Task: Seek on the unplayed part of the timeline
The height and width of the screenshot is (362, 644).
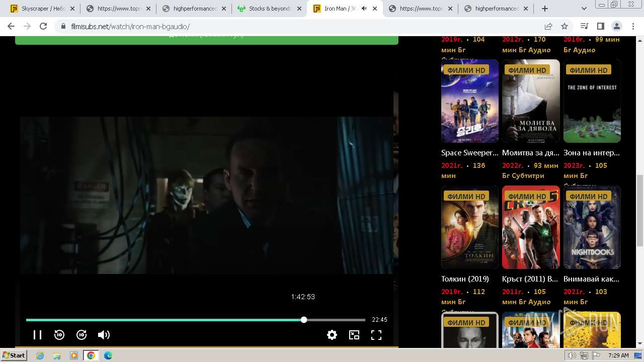Action: pyautogui.click(x=336, y=320)
